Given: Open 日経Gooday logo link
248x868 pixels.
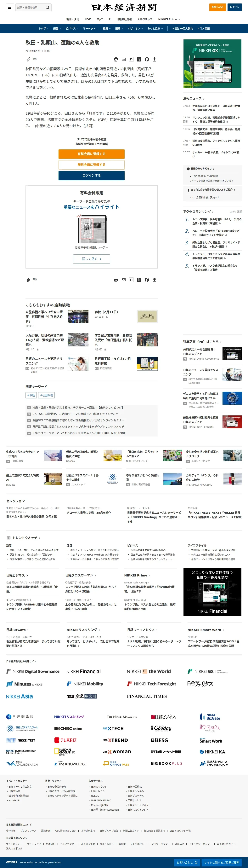Looking at the screenshot, I should click(x=161, y=728).
